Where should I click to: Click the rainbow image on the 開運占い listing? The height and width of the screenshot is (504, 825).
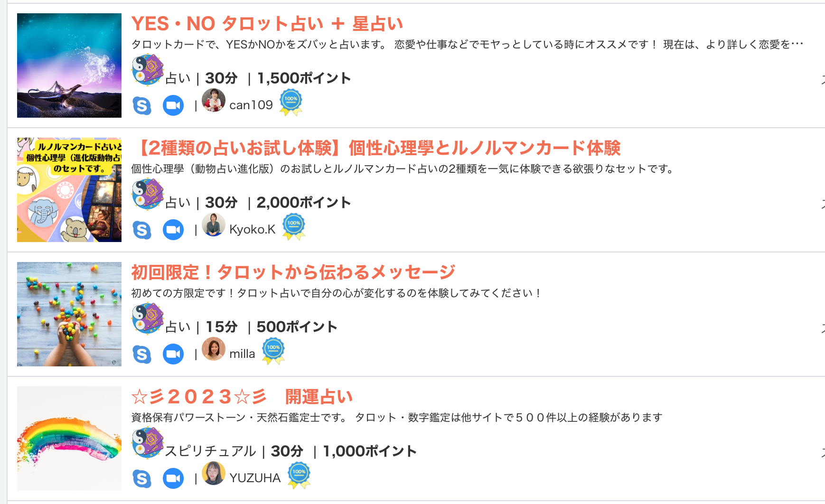(69, 438)
